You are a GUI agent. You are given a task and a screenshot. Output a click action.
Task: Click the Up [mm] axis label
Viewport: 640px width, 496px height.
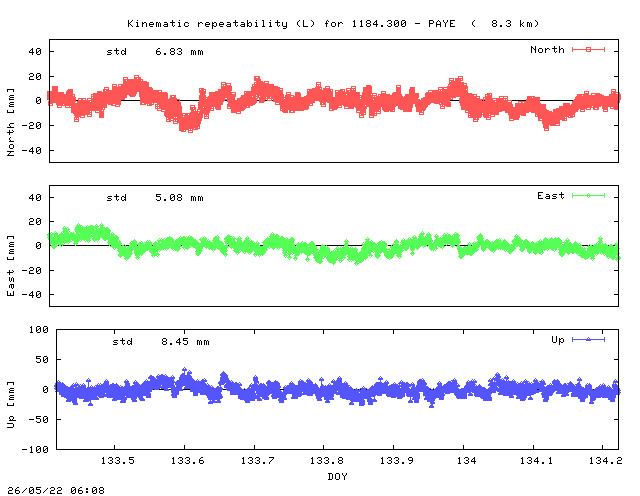[11, 405]
